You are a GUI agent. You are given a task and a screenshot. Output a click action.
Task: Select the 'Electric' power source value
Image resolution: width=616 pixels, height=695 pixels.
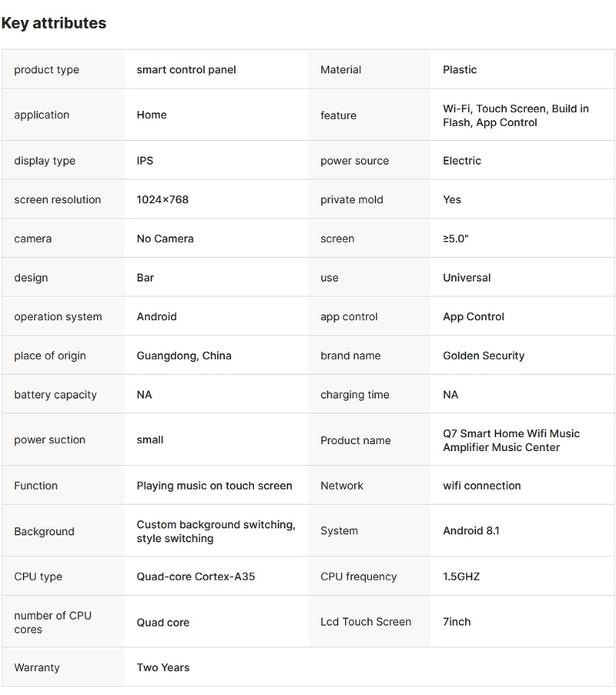(x=462, y=161)
